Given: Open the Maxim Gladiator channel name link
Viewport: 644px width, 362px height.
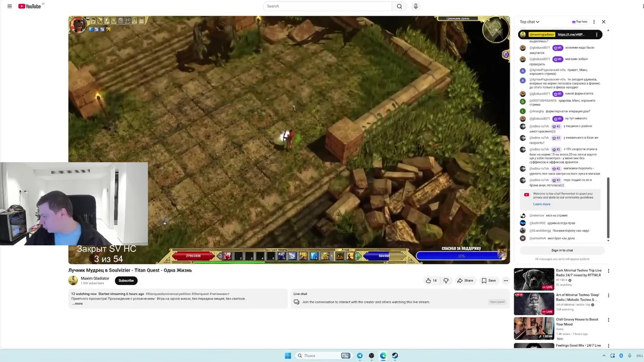Looking at the screenshot, I should point(95,278).
